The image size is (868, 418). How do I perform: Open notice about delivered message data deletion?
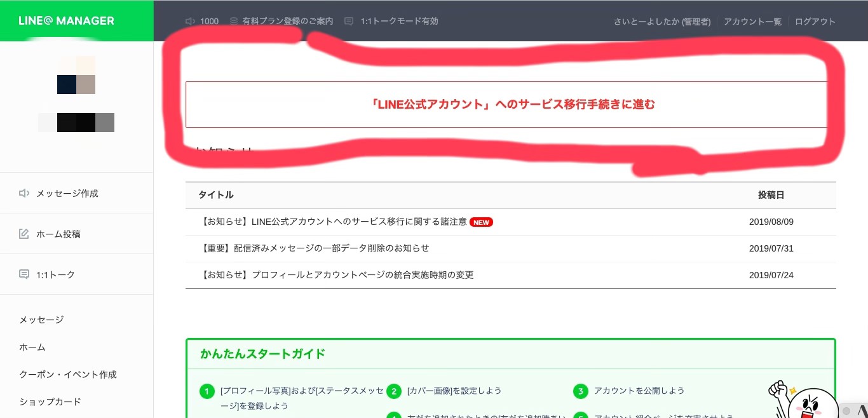coord(314,248)
